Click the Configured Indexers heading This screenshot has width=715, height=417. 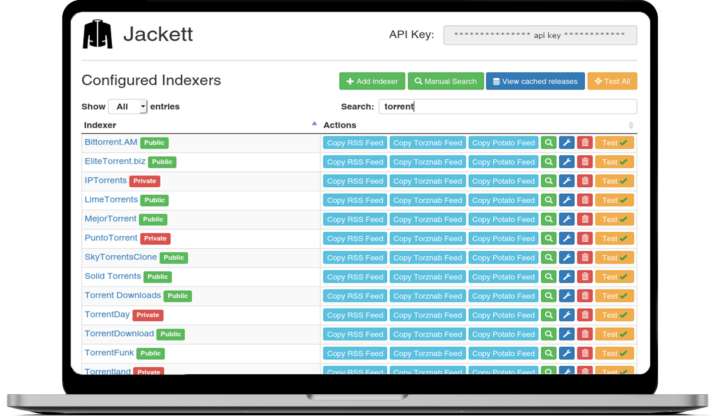pos(151,80)
